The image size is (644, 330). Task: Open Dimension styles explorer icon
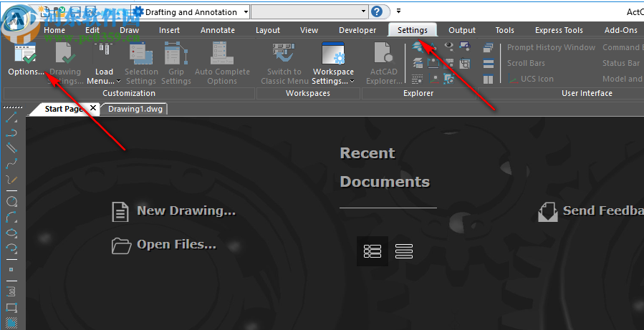click(433, 63)
